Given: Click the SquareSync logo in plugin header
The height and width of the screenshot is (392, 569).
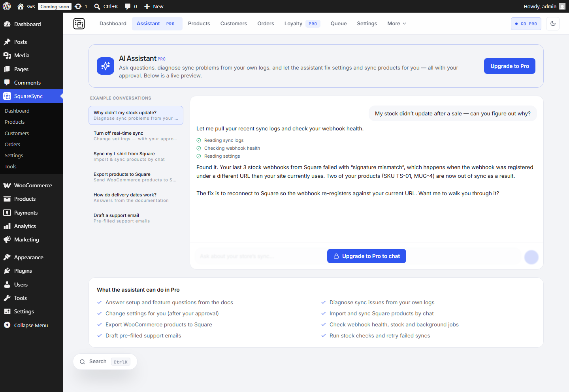Looking at the screenshot, I should click(x=79, y=24).
